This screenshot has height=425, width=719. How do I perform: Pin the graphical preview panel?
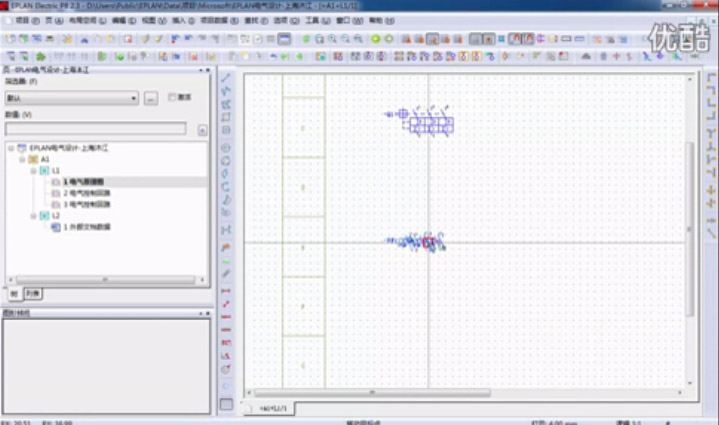click(x=201, y=314)
